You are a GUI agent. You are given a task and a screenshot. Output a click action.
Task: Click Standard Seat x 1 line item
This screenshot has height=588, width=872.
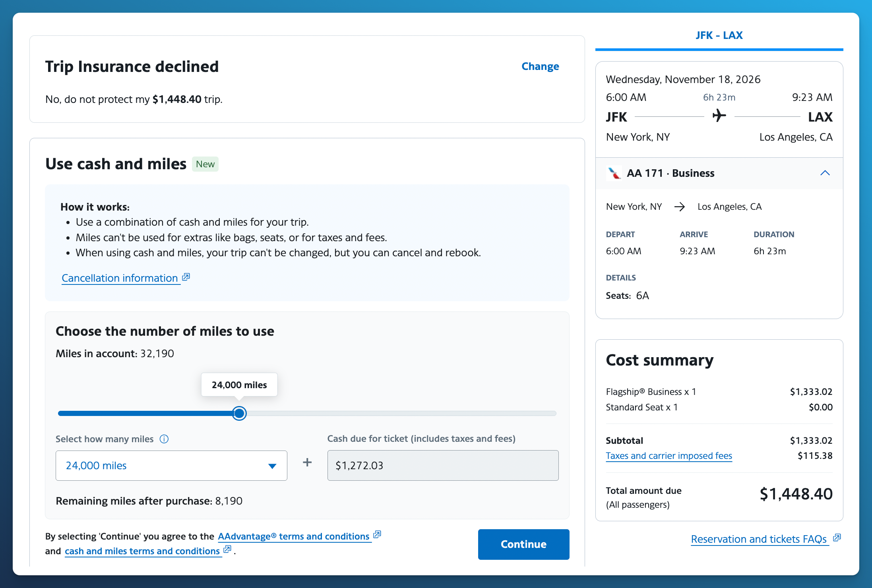coord(642,407)
